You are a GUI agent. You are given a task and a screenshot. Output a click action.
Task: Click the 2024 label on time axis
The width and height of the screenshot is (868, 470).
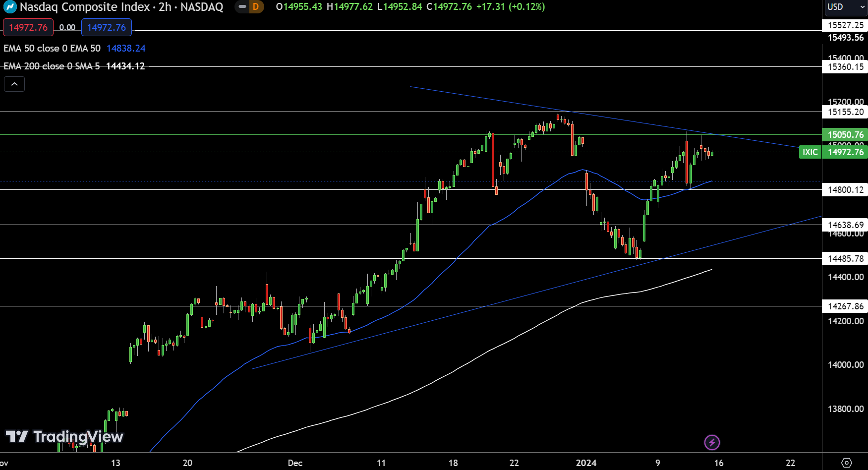point(586,463)
